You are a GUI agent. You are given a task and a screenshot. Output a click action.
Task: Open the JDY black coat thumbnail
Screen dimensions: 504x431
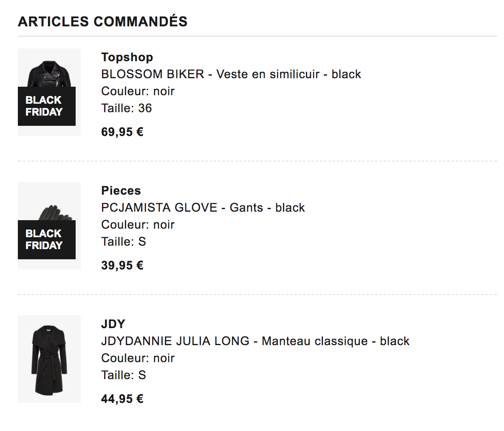pos(49,359)
